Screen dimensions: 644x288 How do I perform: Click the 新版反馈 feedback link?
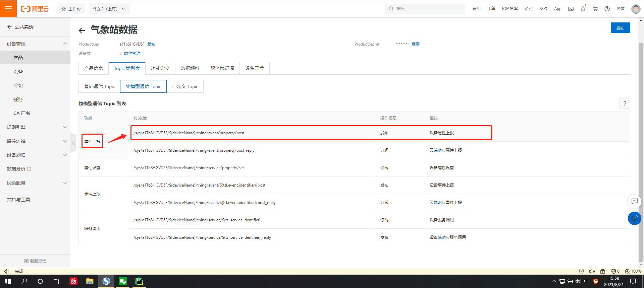tap(35, 261)
